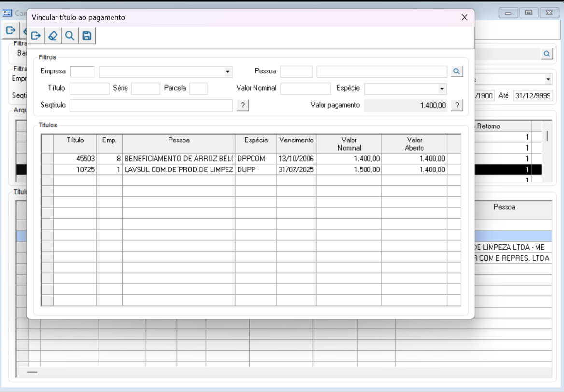Click vencimento cell 31/07/2025
564x392 pixels.
[x=296, y=170]
